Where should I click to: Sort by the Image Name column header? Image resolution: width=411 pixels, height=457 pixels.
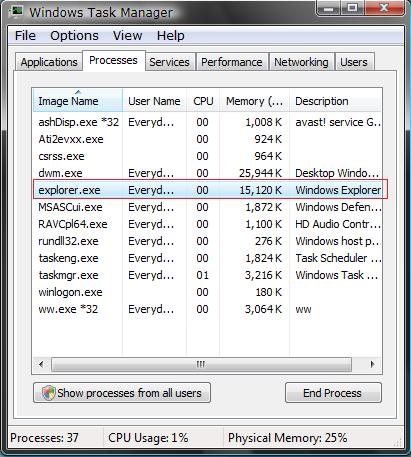78,101
